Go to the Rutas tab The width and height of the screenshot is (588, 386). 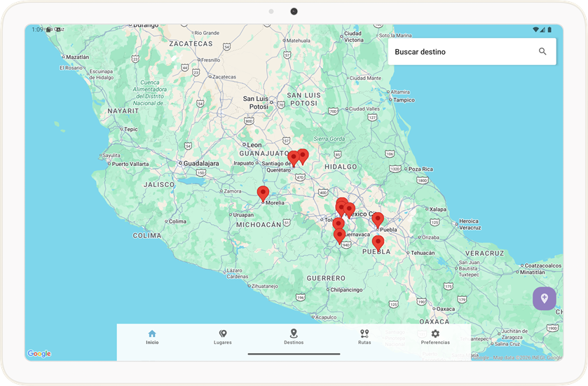click(x=364, y=337)
